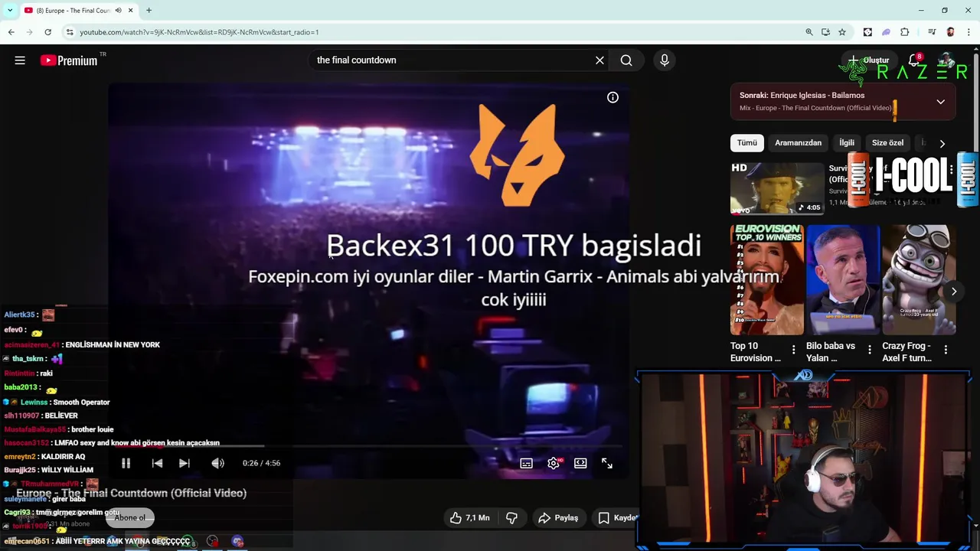Go to YouTube Premium home logo

pyautogui.click(x=69, y=60)
